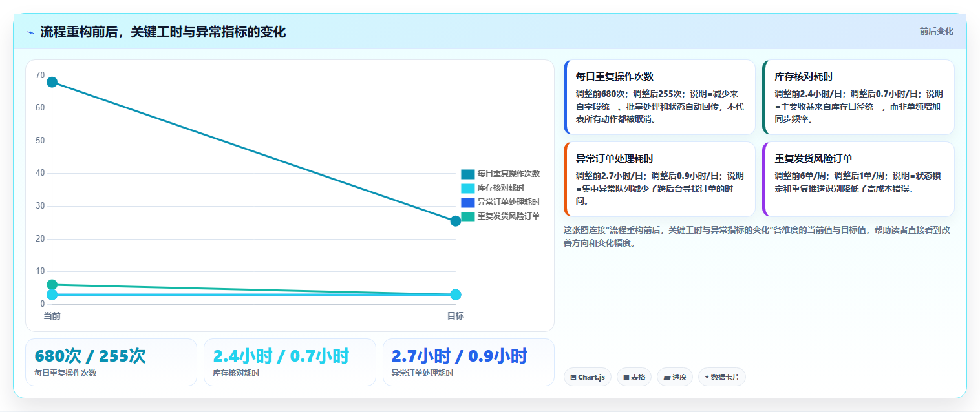
Task: Click the 进度 tag
Action: click(x=675, y=377)
